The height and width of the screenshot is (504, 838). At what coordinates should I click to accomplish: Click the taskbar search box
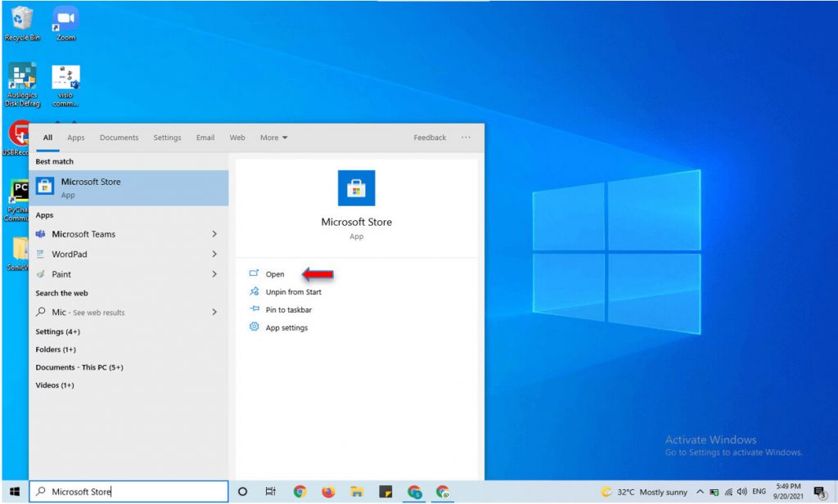[128, 492]
